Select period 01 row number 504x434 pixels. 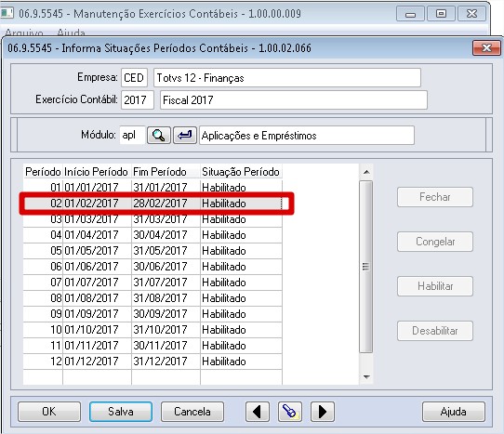pos(56,188)
